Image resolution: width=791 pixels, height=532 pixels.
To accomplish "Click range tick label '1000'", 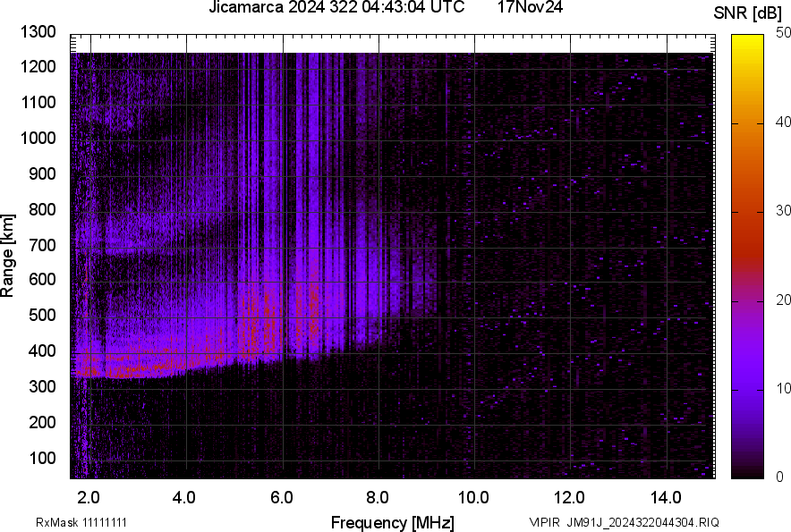I will pos(38,138).
